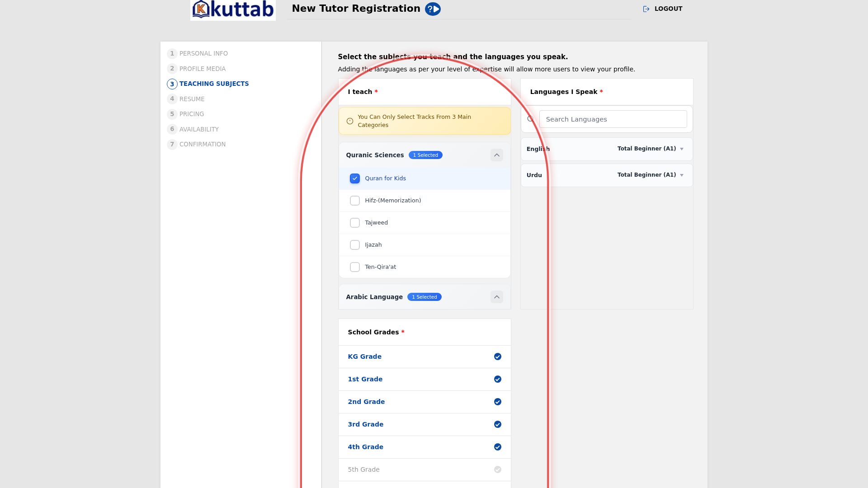This screenshot has width=868, height=488.
Task: Click the search magnifier icon for languages
Action: (x=531, y=119)
